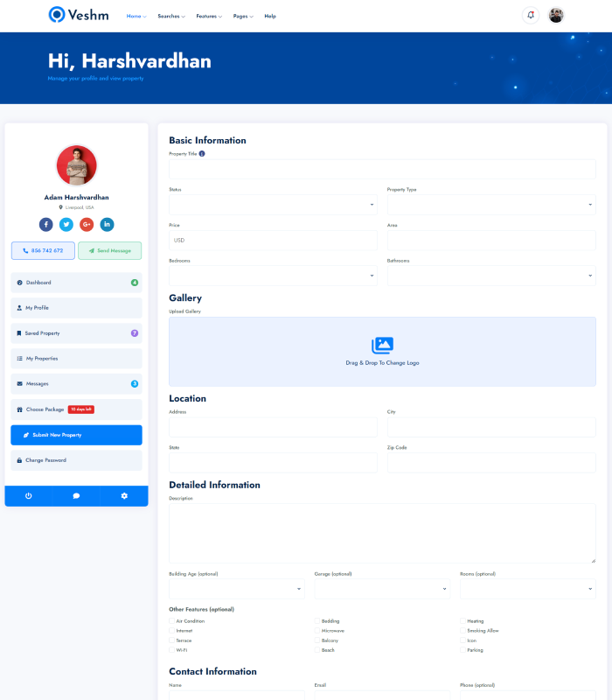Viewport: 612px width, 700px height.
Task: Tick the Parking feature checkbox
Action: coord(462,650)
